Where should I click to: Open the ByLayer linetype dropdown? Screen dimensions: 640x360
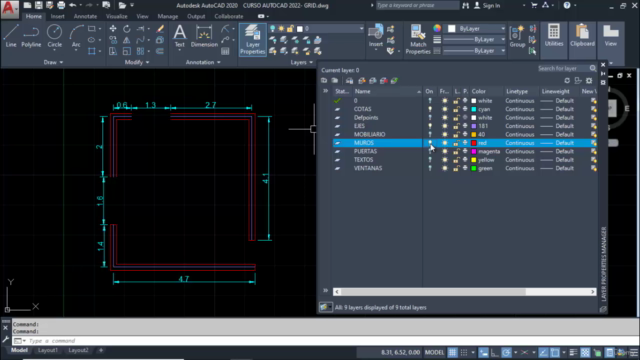coord(503,51)
